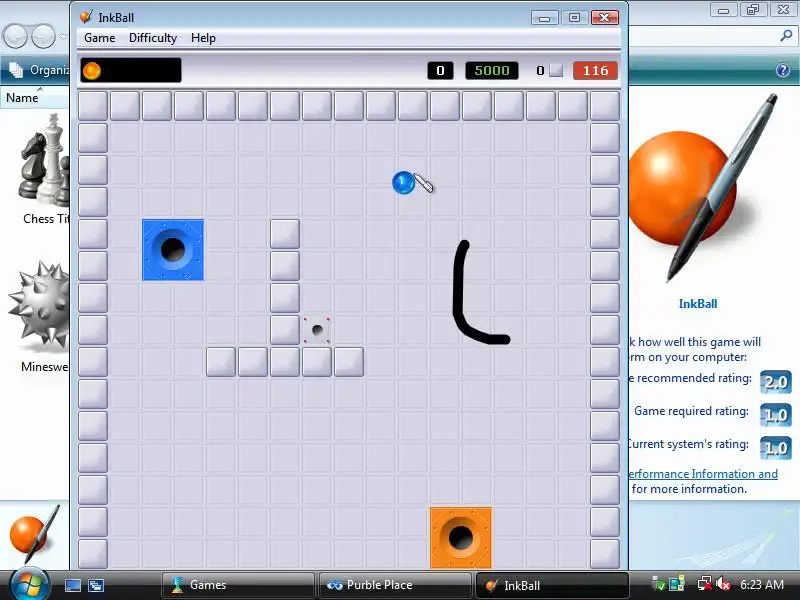The width and height of the screenshot is (800, 600).
Task: Open Performance Information and link
Action: coord(703,473)
